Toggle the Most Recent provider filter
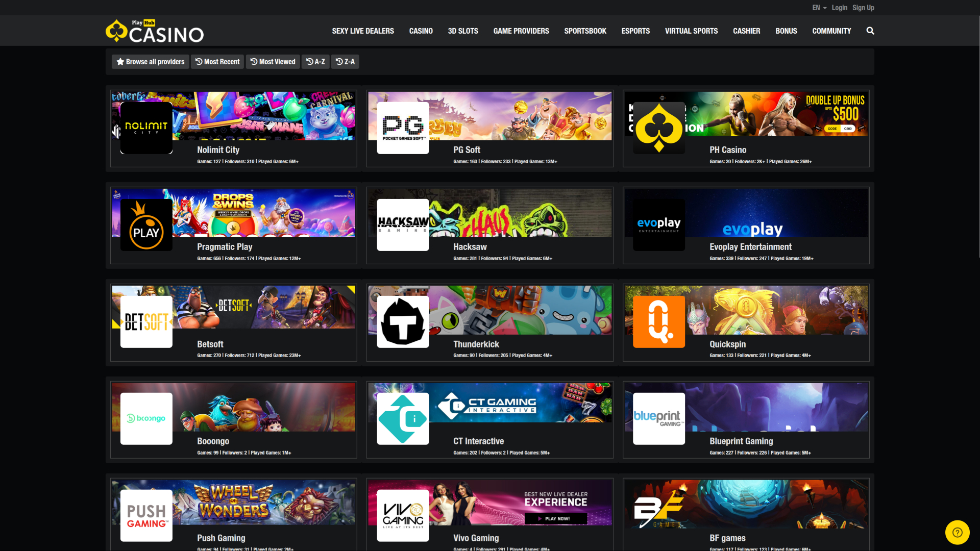Image resolution: width=980 pixels, height=551 pixels. click(217, 61)
